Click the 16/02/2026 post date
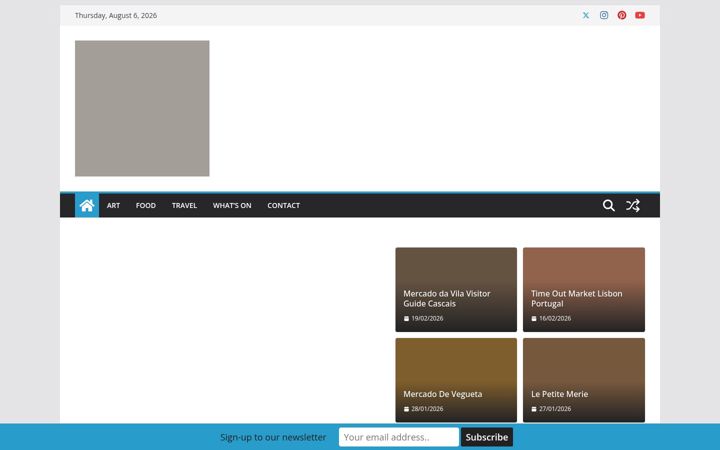The image size is (720, 450). 555,318
